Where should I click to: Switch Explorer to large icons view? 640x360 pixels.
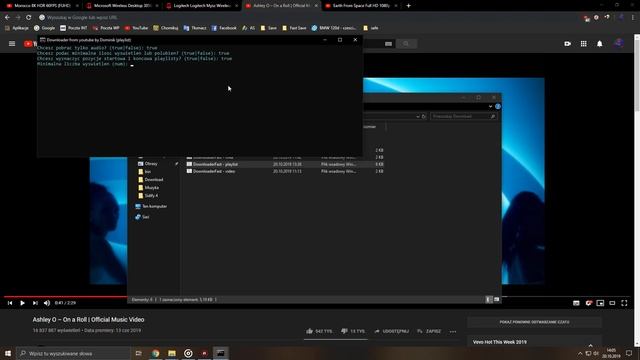pos(496,300)
